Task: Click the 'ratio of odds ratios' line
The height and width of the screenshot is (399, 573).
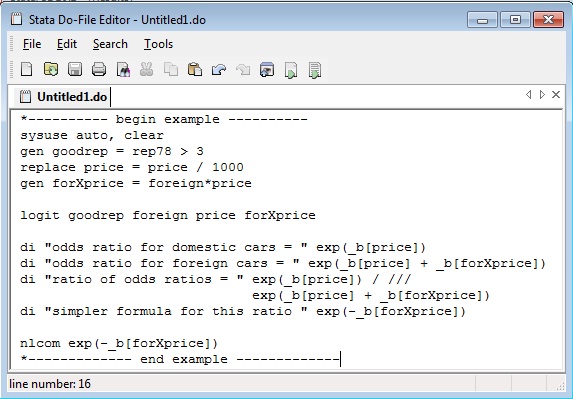Action: click(x=216, y=280)
